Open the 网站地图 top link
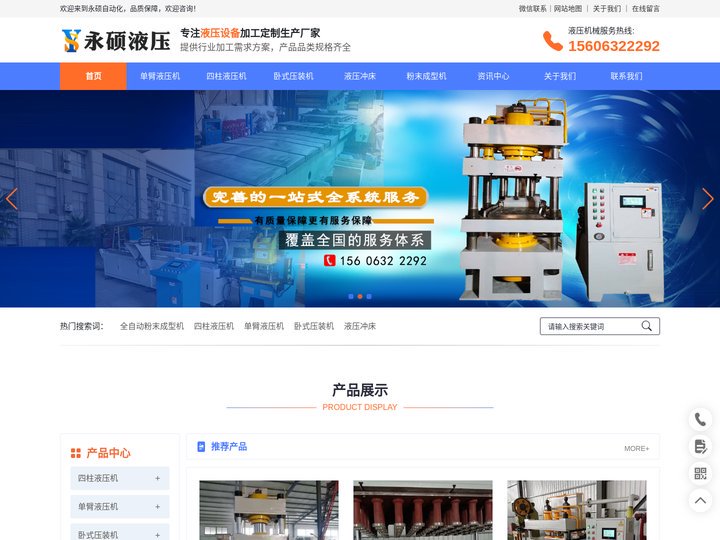 tap(568, 8)
